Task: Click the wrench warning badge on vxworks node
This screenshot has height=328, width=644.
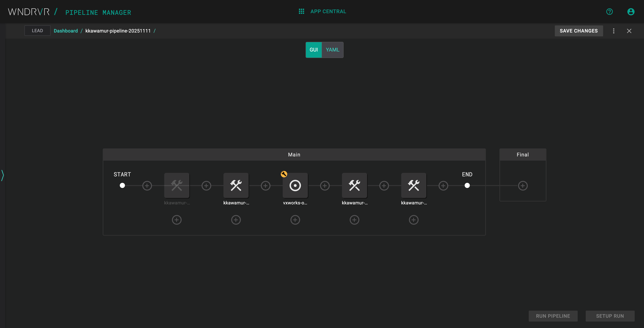Action: [x=284, y=174]
